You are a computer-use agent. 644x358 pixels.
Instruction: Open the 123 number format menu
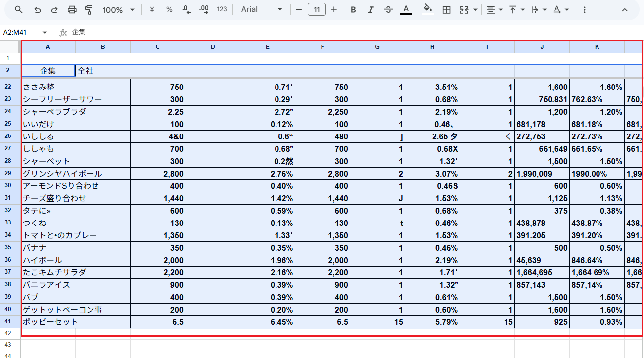click(222, 9)
